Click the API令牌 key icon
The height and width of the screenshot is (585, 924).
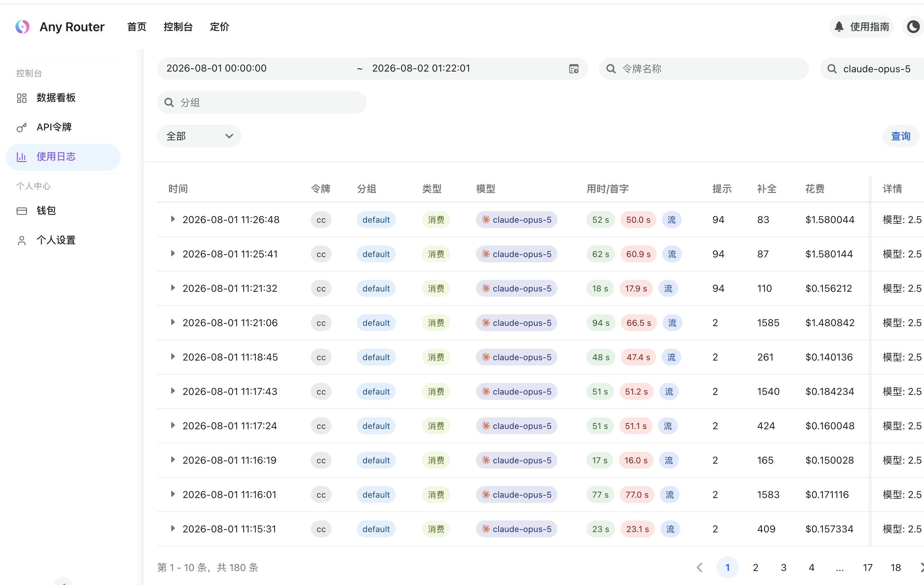point(21,127)
